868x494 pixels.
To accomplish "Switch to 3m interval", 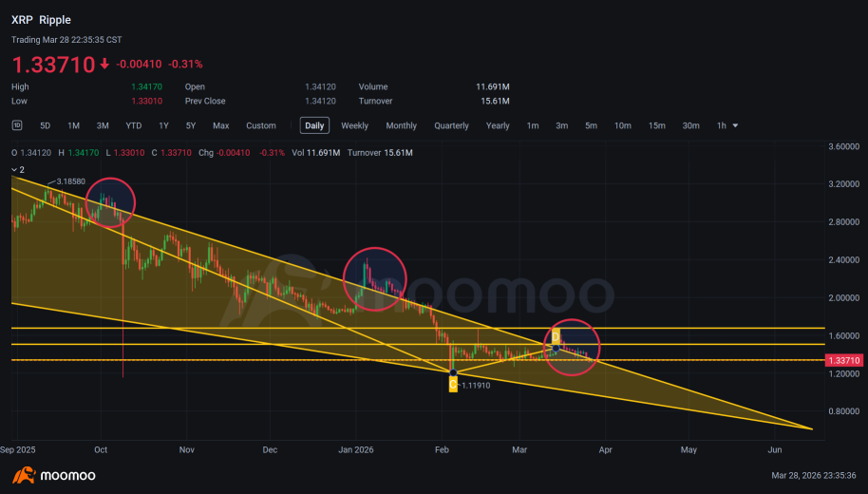I will 562,125.
